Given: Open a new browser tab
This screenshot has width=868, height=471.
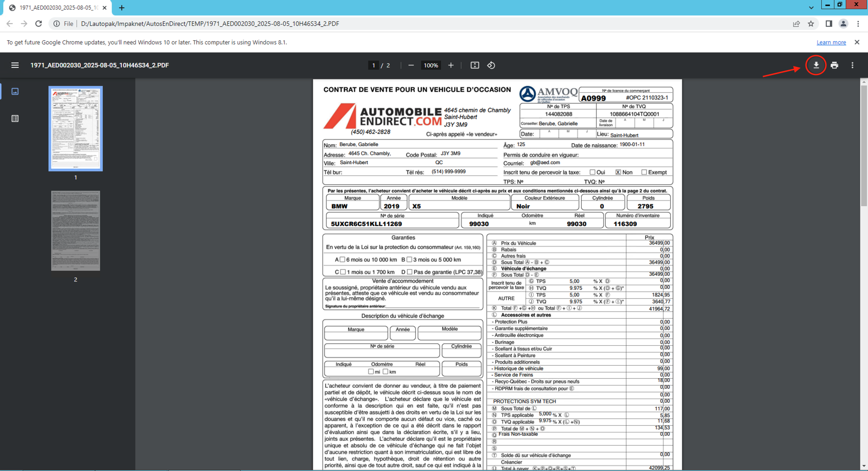Looking at the screenshot, I should click(122, 8).
